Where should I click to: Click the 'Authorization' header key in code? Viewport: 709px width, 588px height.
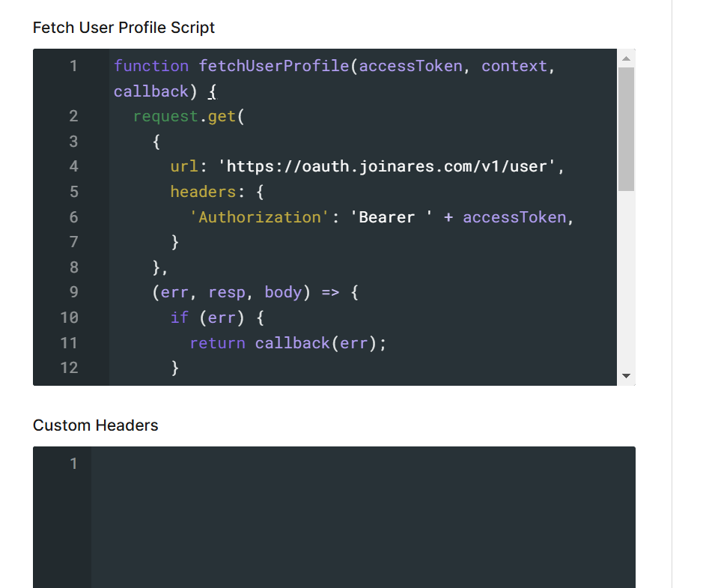click(259, 217)
